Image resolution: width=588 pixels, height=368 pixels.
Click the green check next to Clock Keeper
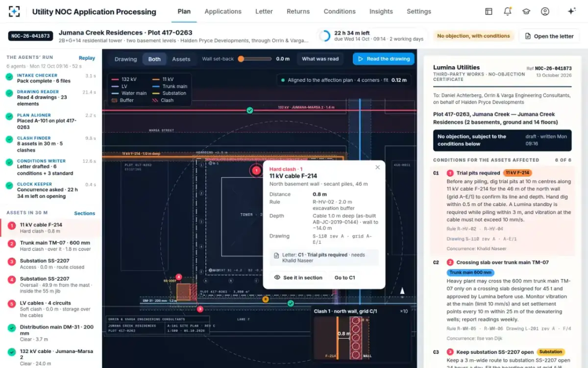tap(9, 185)
